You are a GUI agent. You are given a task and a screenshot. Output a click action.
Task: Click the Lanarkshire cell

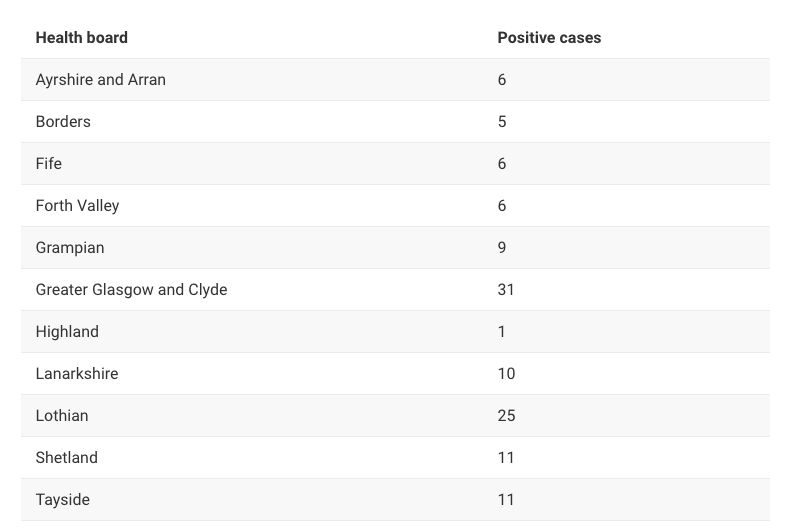[x=77, y=374]
